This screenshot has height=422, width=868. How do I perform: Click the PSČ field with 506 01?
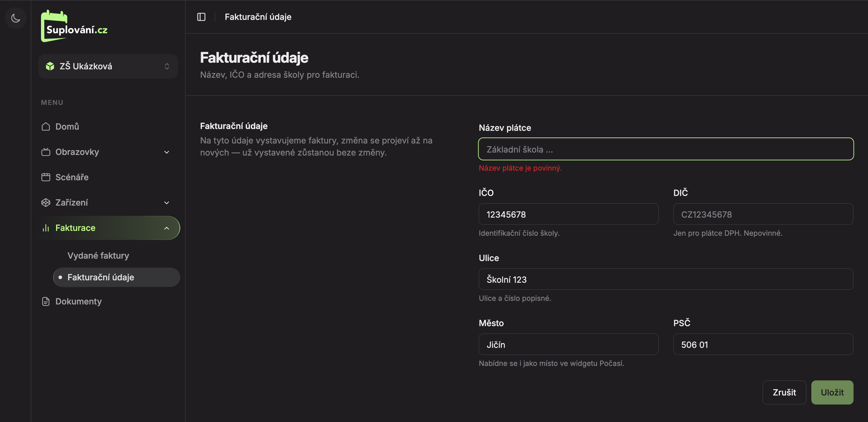coord(763,344)
